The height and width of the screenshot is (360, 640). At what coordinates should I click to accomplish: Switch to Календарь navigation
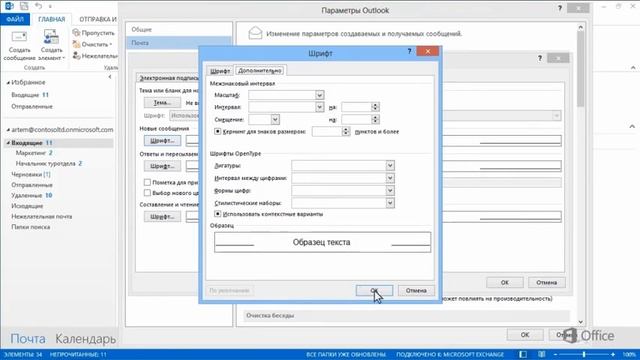pyautogui.click(x=85, y=338)
